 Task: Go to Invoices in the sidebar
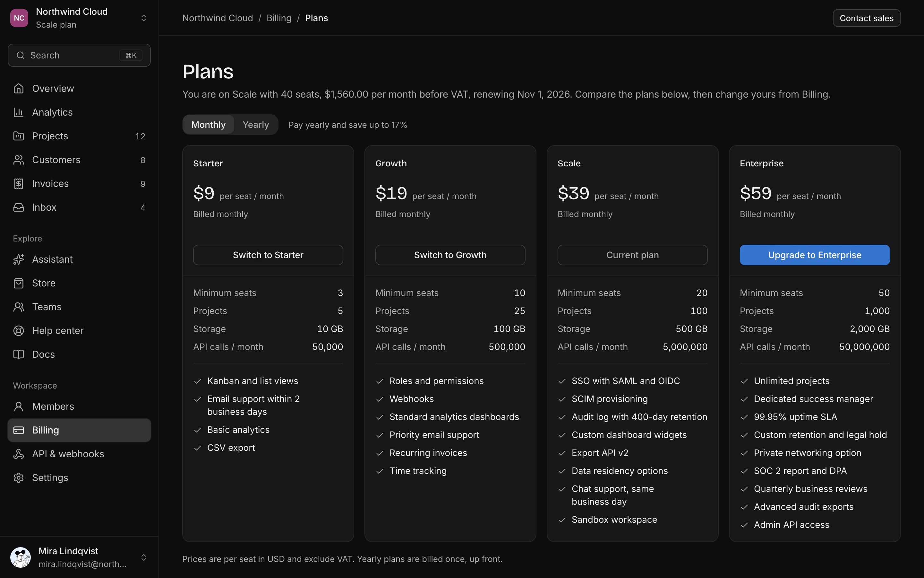79,183
